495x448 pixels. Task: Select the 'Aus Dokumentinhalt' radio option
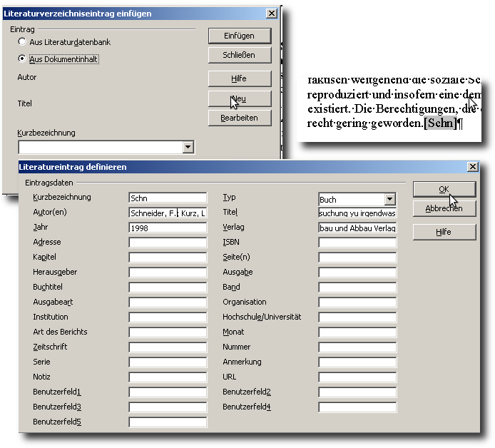point(22,58)
